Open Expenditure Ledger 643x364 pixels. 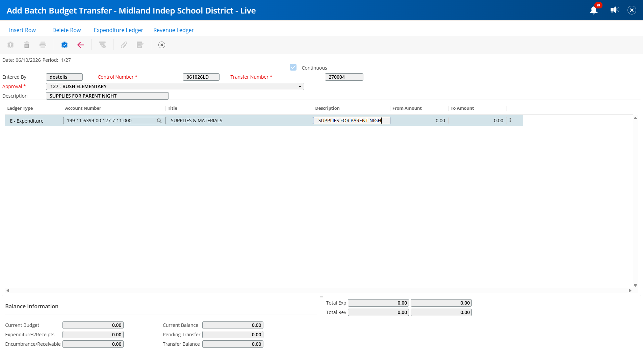point(119,30)
